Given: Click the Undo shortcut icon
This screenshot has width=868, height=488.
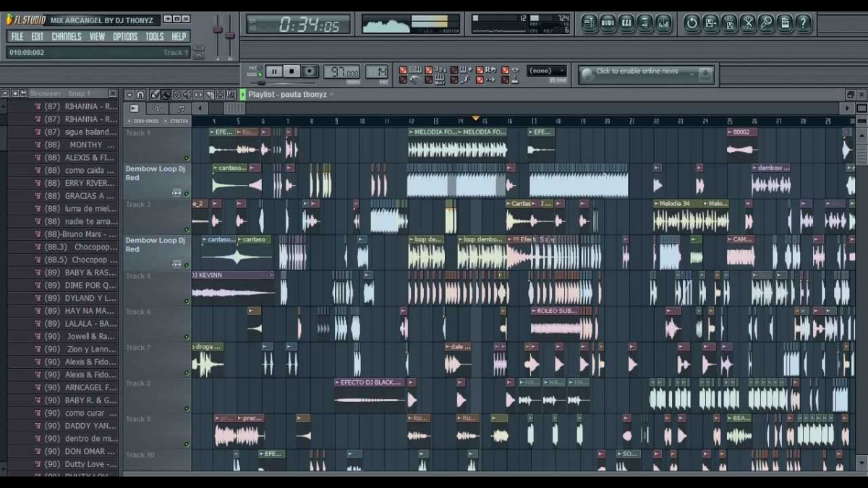Looking at the screenshot, I should 692,23.
